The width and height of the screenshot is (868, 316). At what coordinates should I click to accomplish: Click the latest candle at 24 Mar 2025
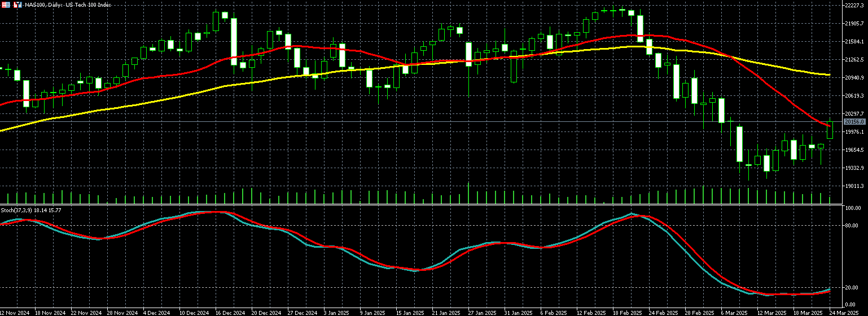830,130
